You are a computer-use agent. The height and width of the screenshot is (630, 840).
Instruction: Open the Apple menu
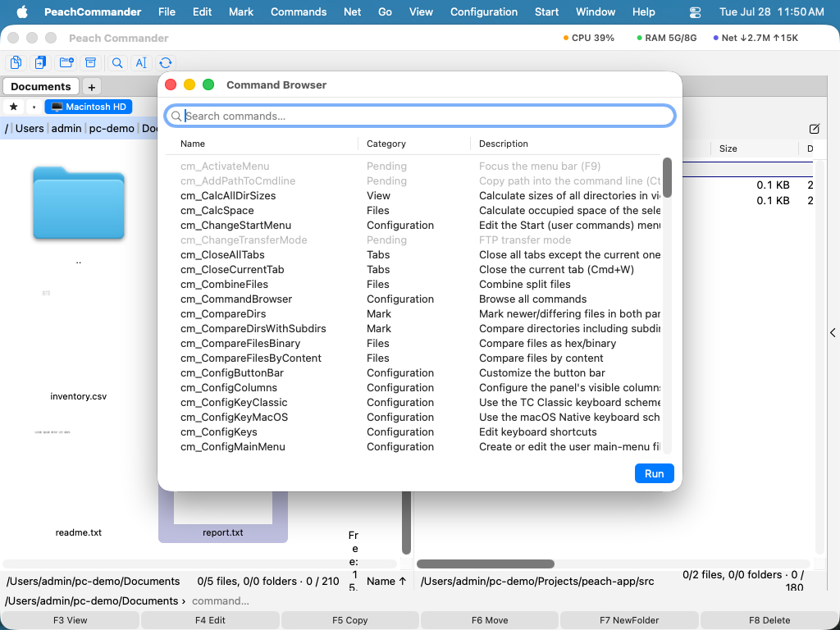[22, 11]
